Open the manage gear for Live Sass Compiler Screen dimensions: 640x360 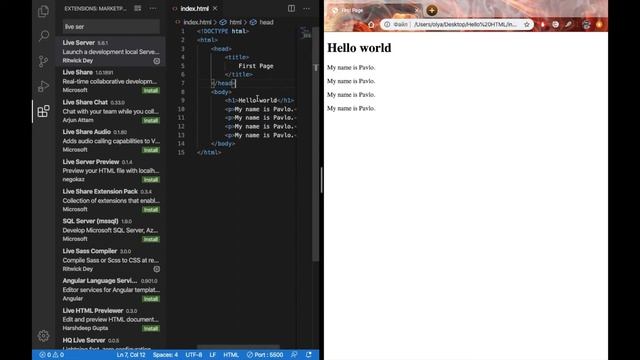tap(156, 269)
